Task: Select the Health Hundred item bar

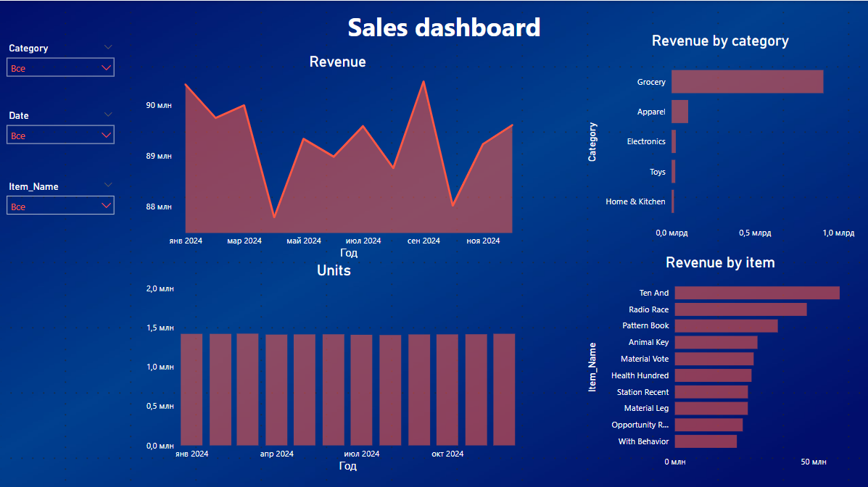Action: click(x=713, y=375)
